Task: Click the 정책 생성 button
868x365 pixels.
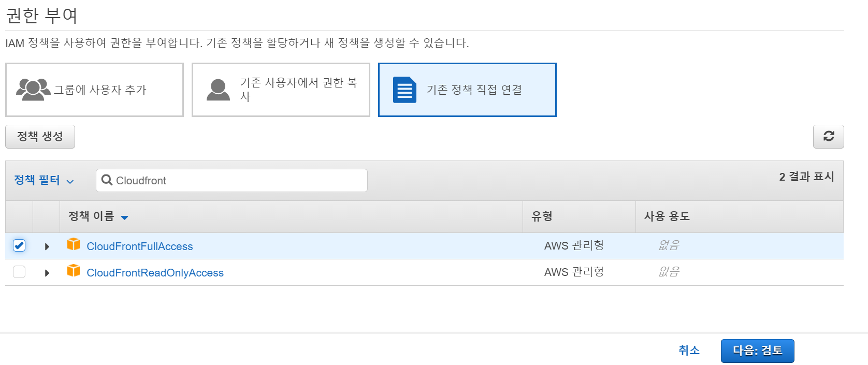Action: 40,136
